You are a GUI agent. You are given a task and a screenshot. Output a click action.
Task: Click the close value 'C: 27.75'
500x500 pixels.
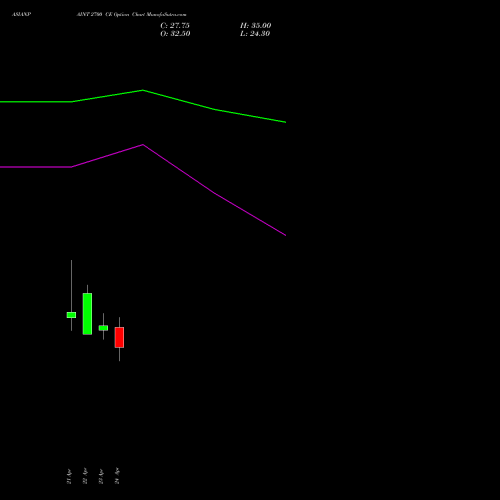point(175,26)
